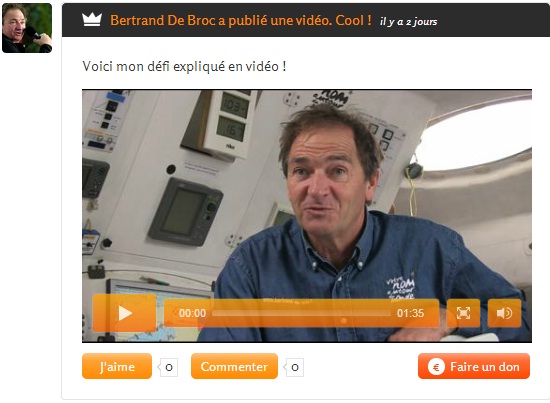Click the comment counter next to Commenter
The height and width of the screenshot is (403, 550).
294,367
